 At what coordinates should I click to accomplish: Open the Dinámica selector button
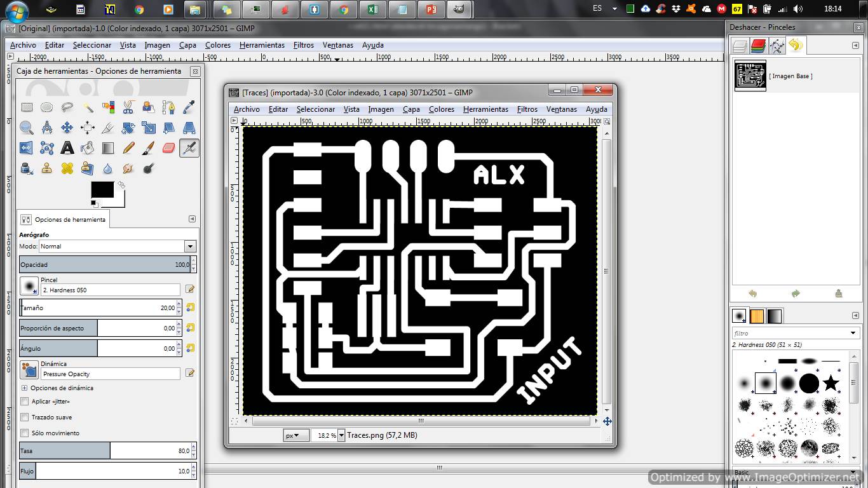[x=29, y=370]
